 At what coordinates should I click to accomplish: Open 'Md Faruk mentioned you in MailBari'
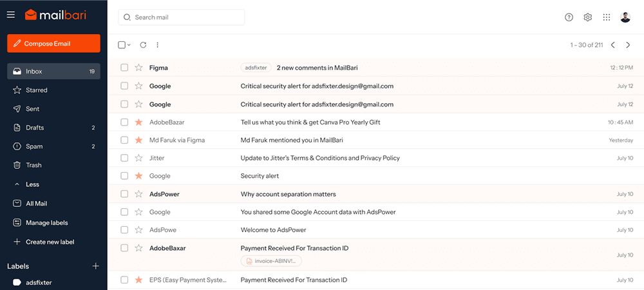(x=292, y=140)
